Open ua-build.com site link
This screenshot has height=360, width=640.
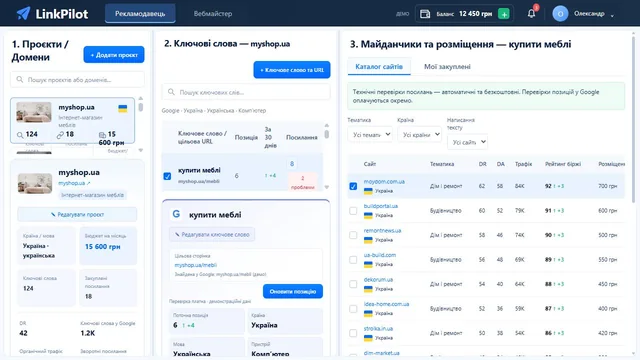click(380, 255)
